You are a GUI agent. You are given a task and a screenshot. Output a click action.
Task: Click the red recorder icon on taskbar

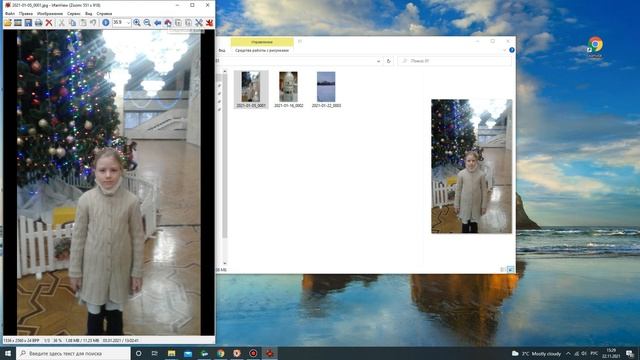click(x=253, y=353)
